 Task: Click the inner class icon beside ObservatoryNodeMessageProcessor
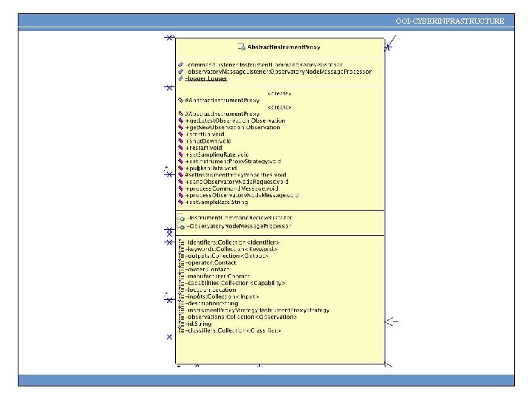point(180,225)
